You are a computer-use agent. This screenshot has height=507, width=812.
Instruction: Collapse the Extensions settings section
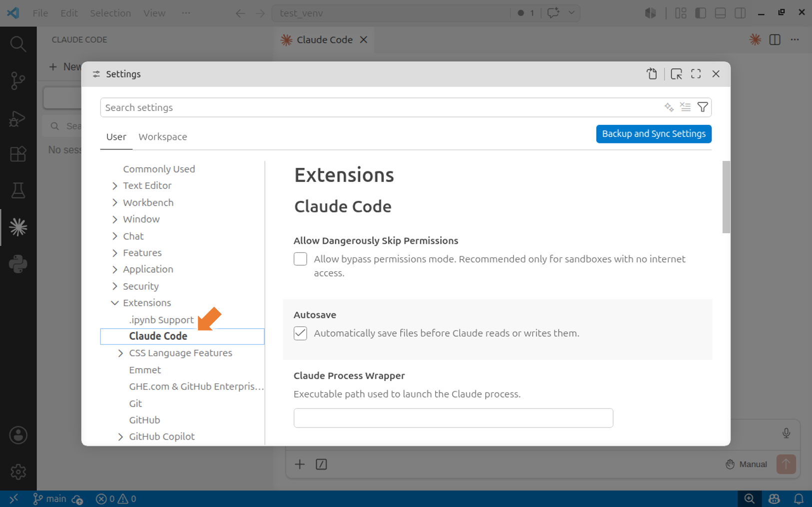(x=115, y=303)
